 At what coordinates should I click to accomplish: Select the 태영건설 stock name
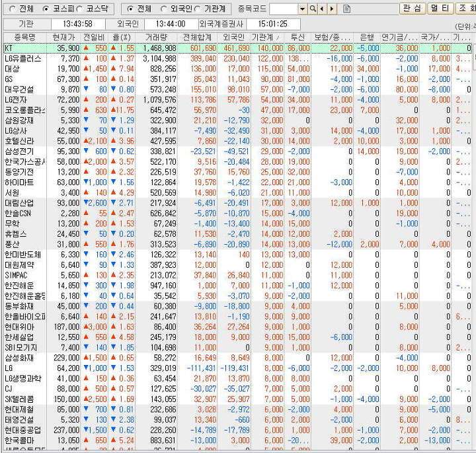(x=19, y=420)
